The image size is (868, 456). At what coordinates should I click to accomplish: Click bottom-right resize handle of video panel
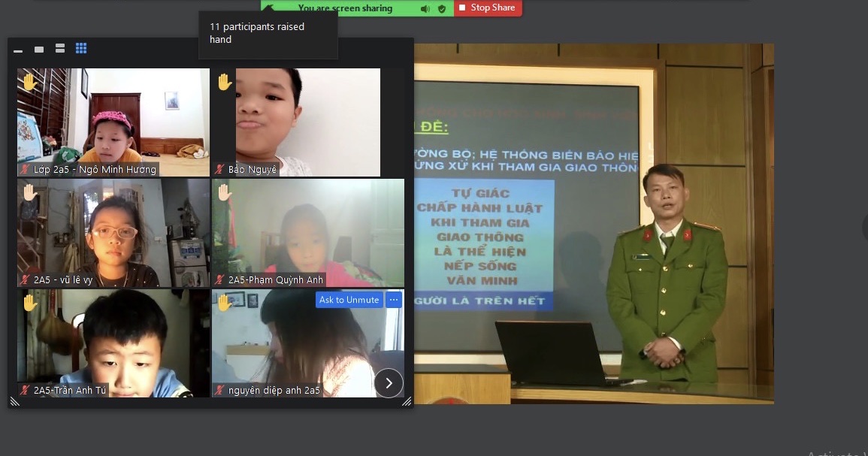407,402
